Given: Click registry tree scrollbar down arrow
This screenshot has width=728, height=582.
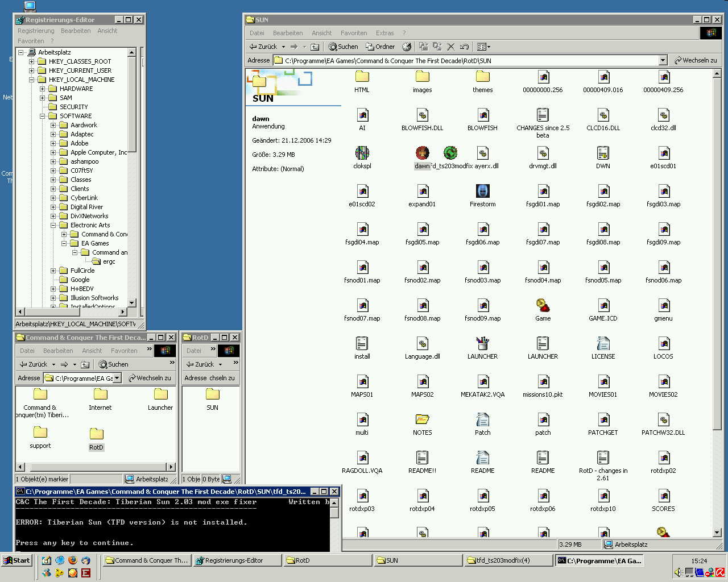Looking at the screenshot, I should pyautogui.click(x=132, y=303).
